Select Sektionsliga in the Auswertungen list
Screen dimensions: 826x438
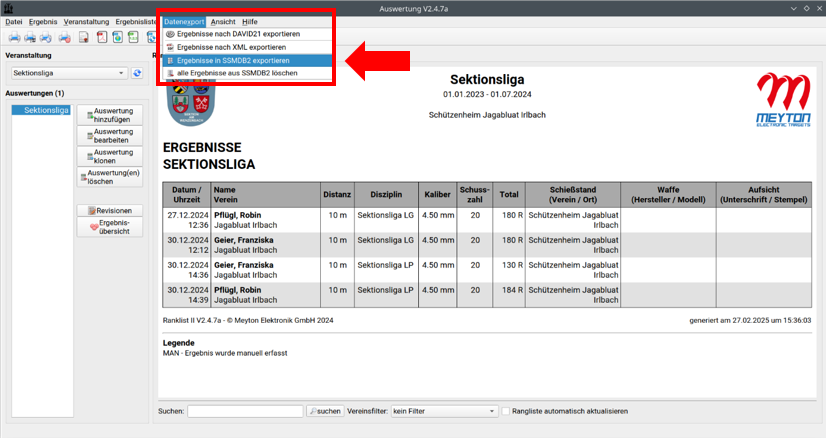point(46,110)
